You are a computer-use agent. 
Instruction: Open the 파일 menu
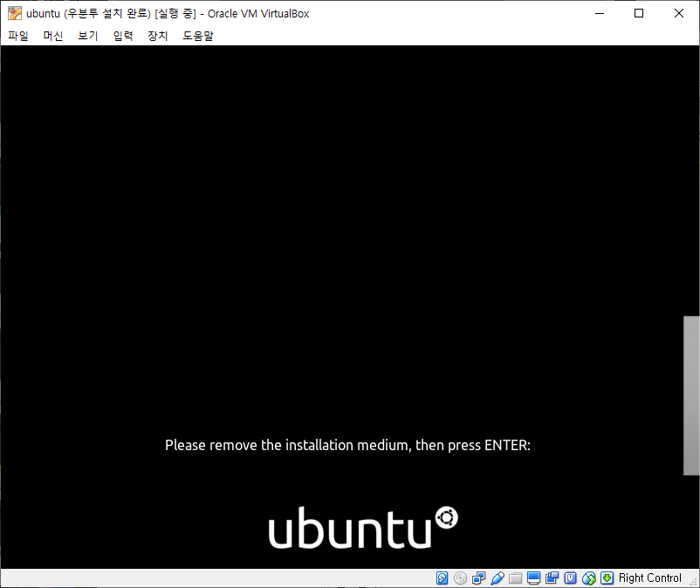tap(18, 36)
